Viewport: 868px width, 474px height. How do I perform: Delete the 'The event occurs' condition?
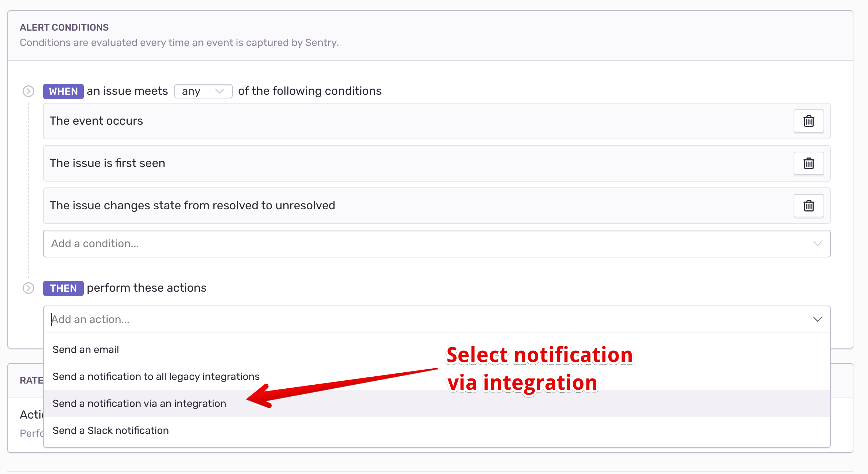pos(809,121)
